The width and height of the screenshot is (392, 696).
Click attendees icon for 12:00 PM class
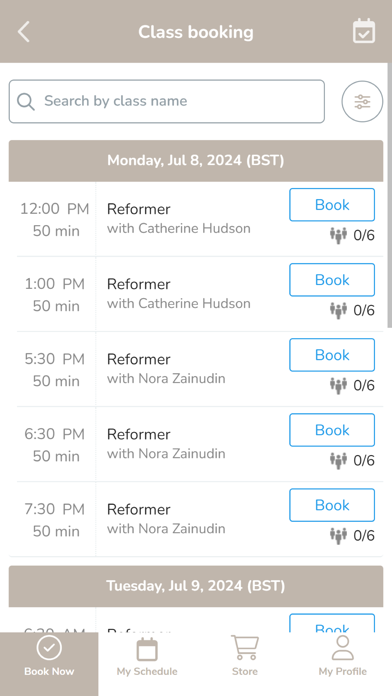coord(338,235)
